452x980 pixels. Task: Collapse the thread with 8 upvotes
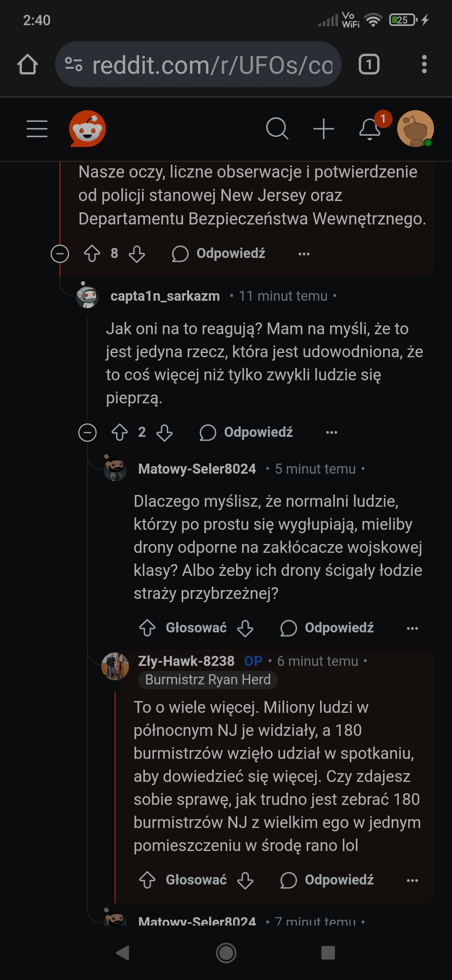60,254
